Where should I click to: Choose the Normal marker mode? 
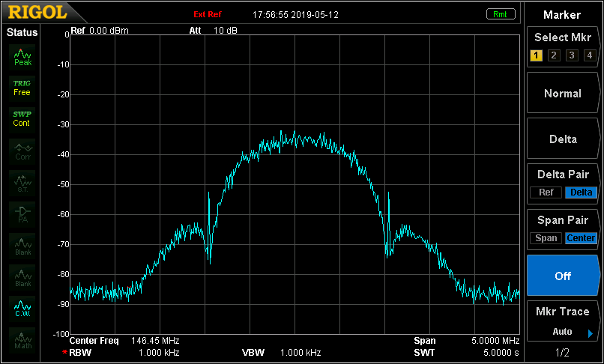point(563,94)
